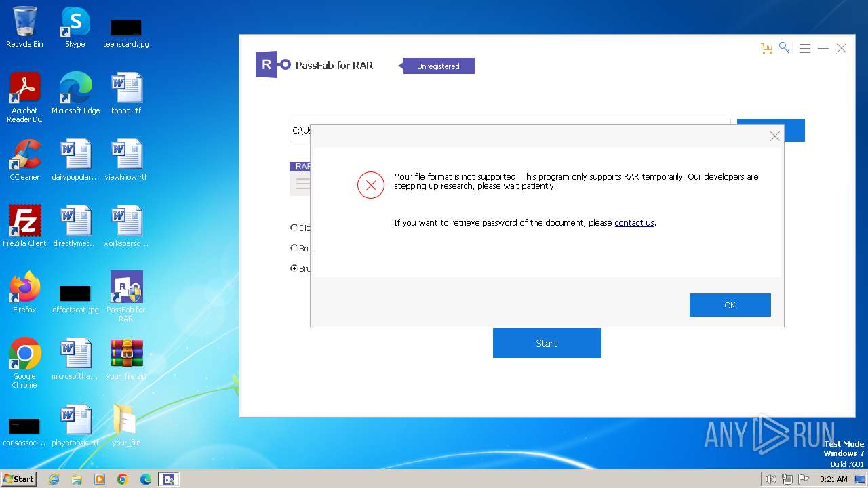Open Skype desktop shortcut
Screen dimensions: 868x488
tap(75, 27)
